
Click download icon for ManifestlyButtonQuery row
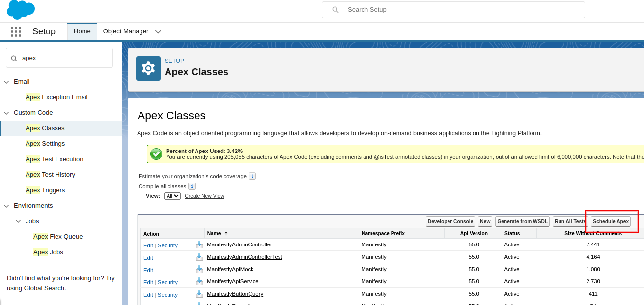[199, 294]
